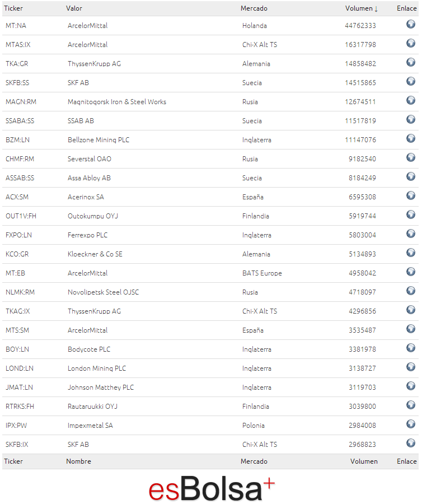This screenshot has width=422, height=504.
Task: Click the SSABA:SS ticker text
Action: pos(20,121)
